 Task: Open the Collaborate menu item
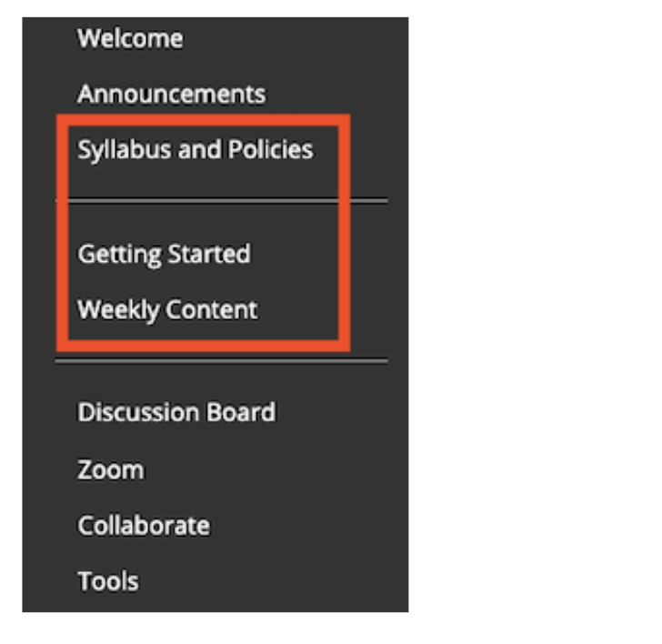(144, 526)
